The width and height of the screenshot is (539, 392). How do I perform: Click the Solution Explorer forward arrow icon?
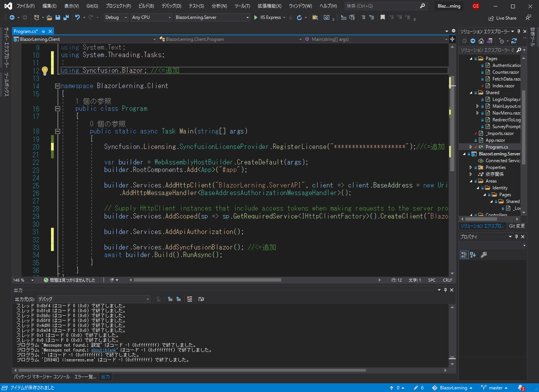pos(473,41)
